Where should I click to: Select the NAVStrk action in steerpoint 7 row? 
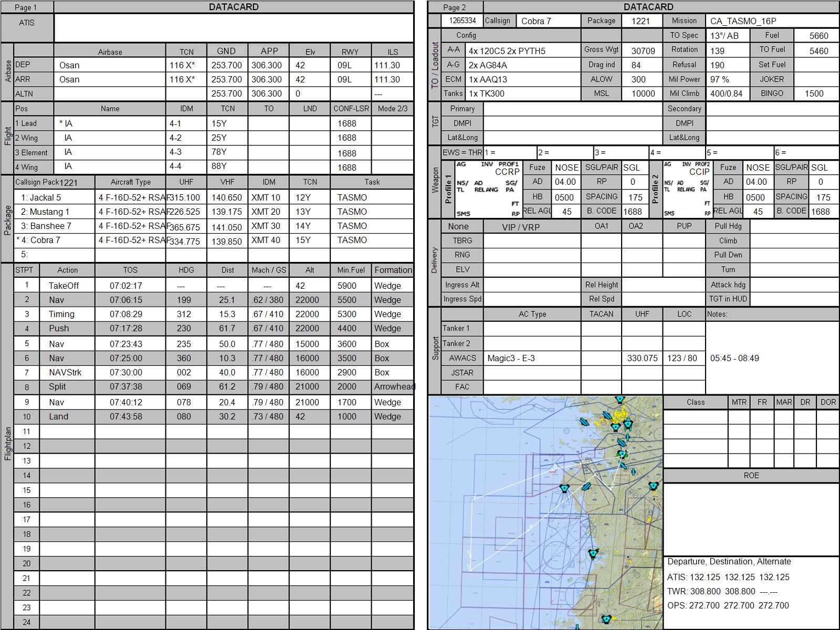(65, 372)
